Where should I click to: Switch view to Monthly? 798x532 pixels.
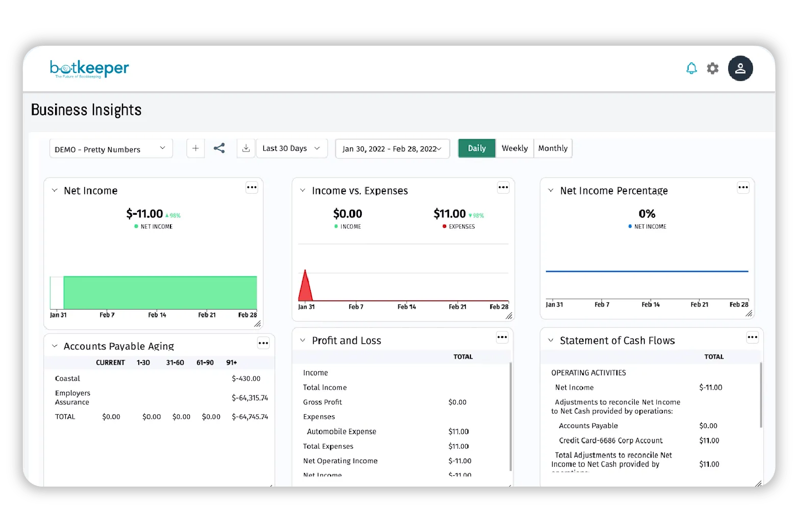[553, 148]
